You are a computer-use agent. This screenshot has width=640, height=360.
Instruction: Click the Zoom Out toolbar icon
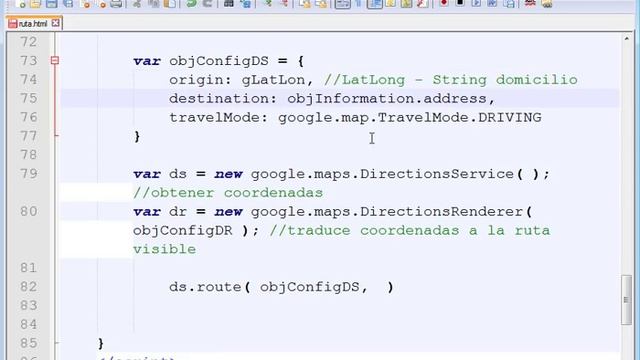point(284,4)
